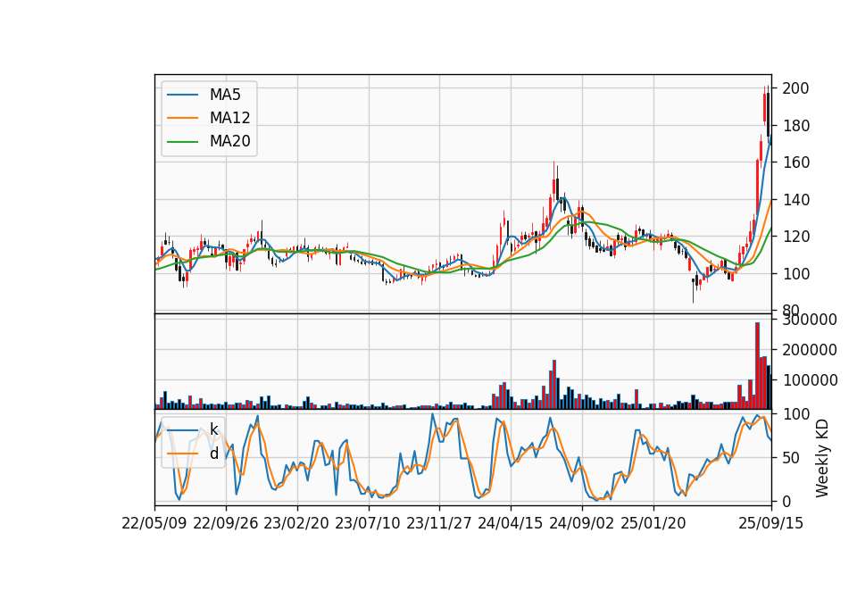The height and width of the screenshot is (616, 857).
Task: Click the 200000 volume axis label
Action: 810,350
